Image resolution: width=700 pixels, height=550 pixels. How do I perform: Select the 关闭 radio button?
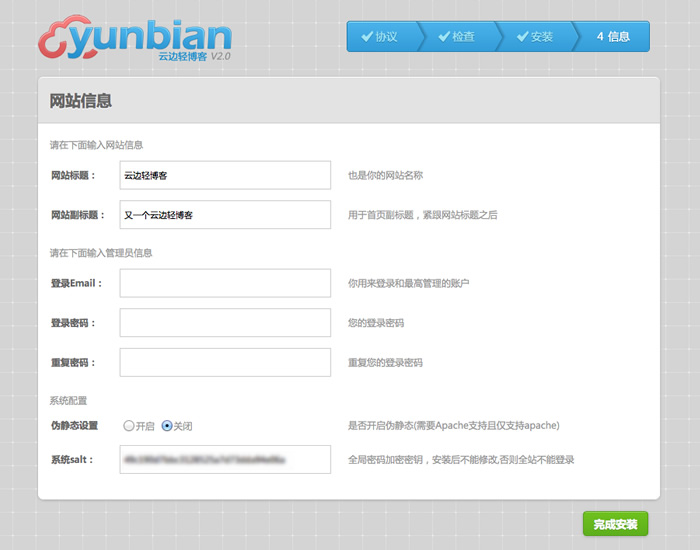click(167, 426)
